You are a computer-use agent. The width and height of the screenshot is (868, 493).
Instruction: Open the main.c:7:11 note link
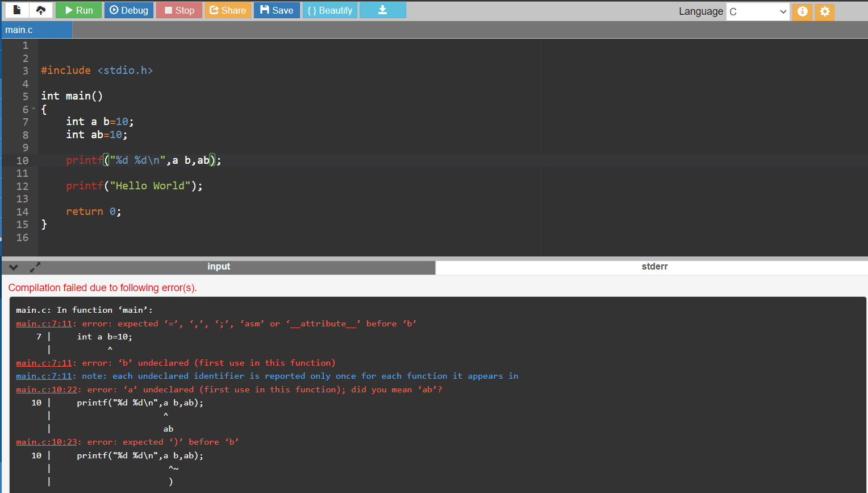(44, 376)
